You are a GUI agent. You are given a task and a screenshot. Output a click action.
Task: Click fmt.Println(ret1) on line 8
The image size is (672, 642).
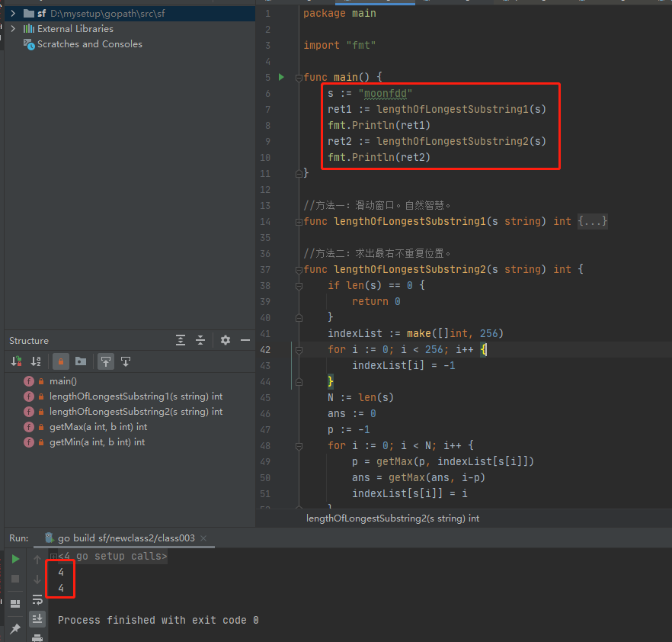(x=379, y=126)
